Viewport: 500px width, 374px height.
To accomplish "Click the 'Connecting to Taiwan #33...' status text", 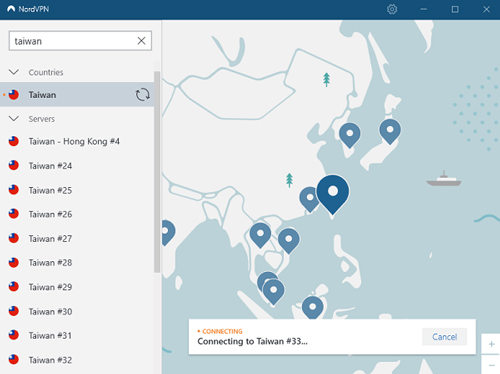I will point(252,341).
